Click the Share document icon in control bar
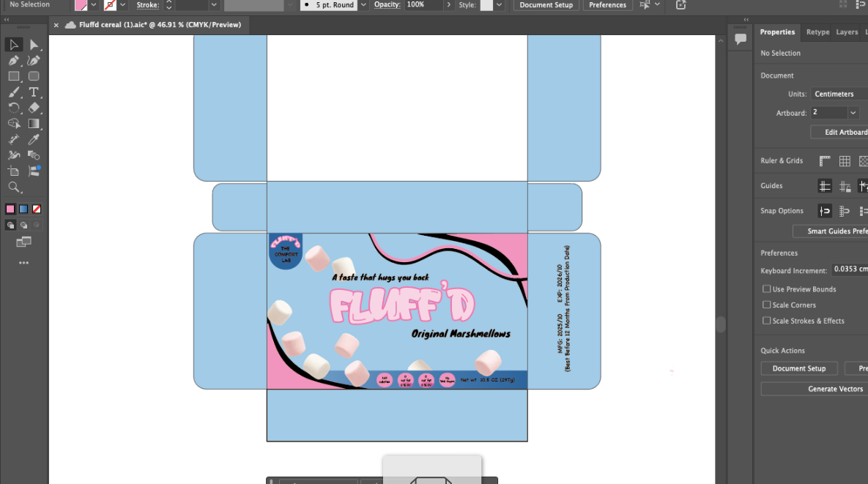 coord(681,5)
